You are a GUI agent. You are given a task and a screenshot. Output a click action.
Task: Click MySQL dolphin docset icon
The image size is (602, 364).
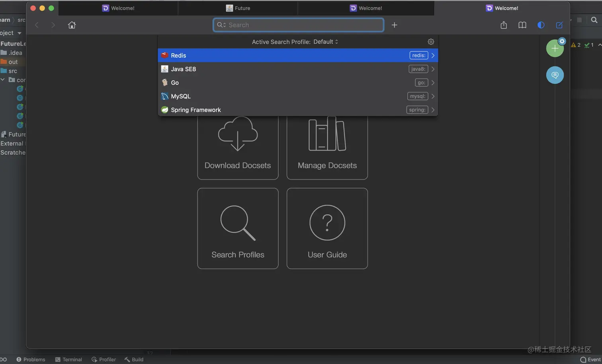click(x=164, y=96)
